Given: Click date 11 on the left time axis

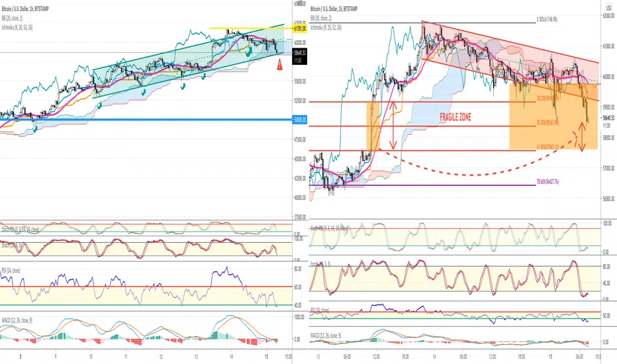Looking at the screenshot, I should [126, 357].
